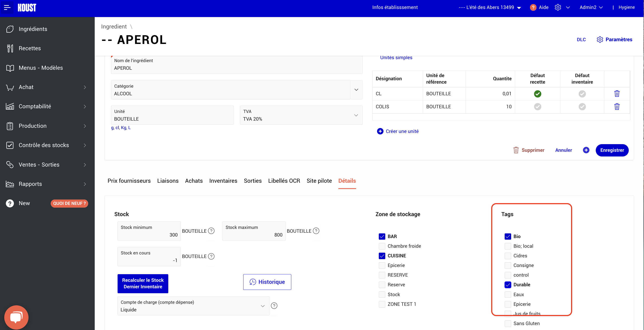Viewport: 644px width, 330px height.
Task: Open Recettes fork and knife icon
Action: [x=10, y=48]
